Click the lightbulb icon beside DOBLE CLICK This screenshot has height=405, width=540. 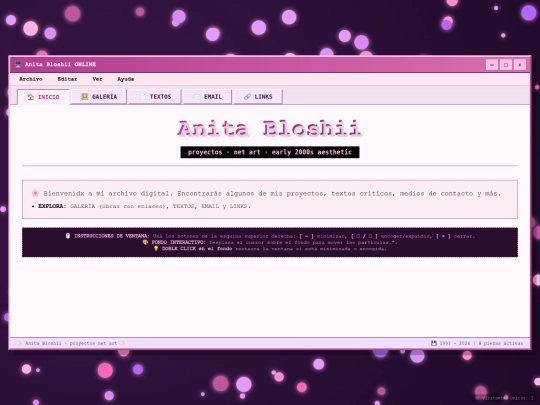point(156,248)
